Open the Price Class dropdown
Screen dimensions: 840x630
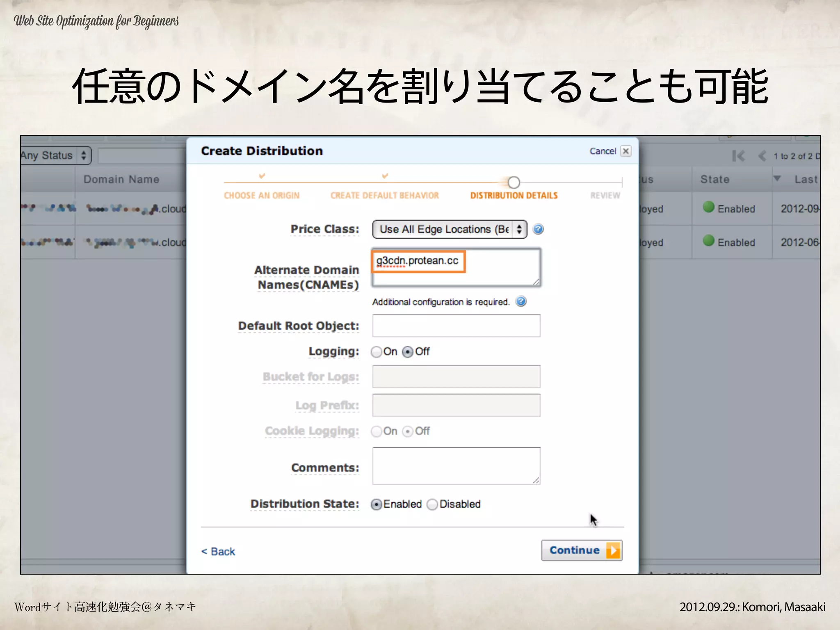(x=450, y=229)
